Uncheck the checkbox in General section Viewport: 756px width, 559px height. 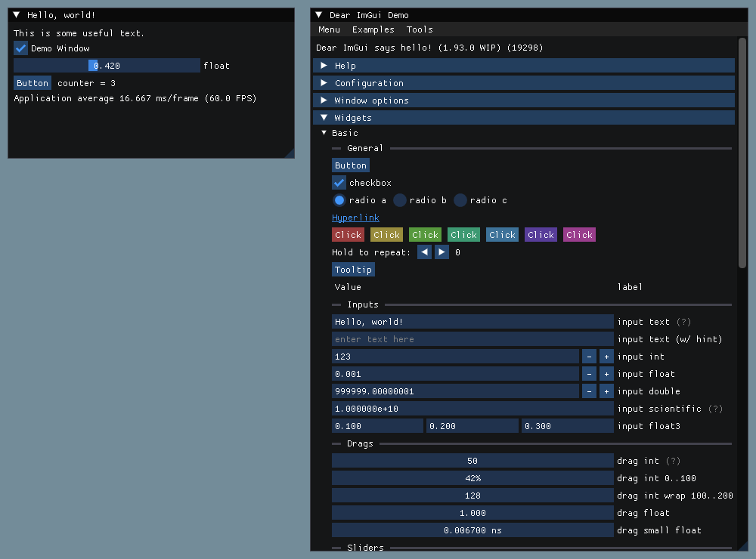(339, 183)
